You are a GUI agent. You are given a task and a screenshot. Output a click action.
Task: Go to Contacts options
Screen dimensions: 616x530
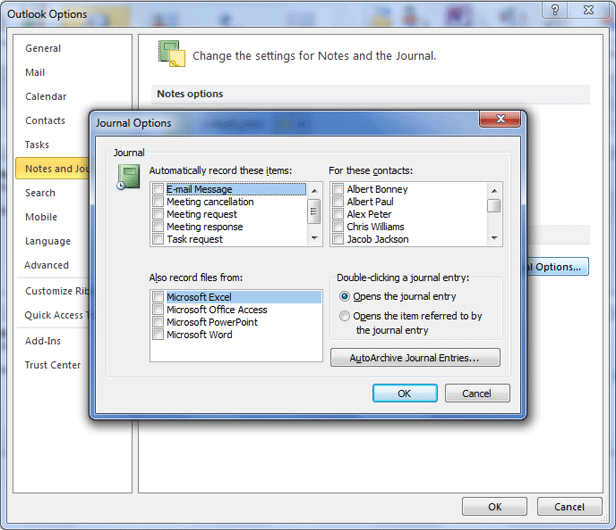[x=45, y=121]
